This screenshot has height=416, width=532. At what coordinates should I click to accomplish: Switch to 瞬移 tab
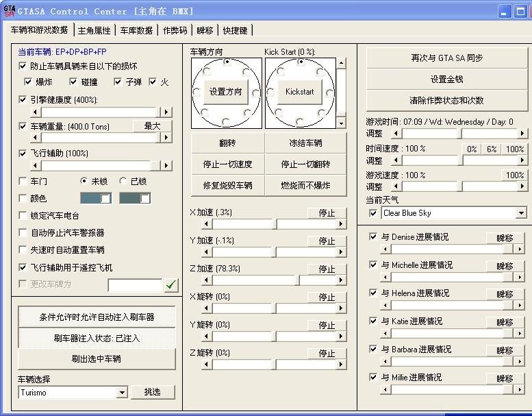pos(205,31)
